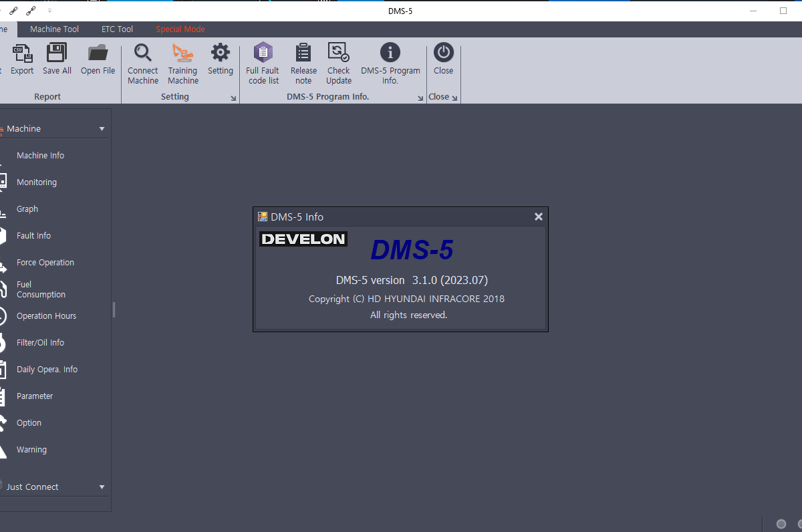Screen dimensions: 802x532
Task: Open Fault Info from the sidebar
Action: click(33, 235)
